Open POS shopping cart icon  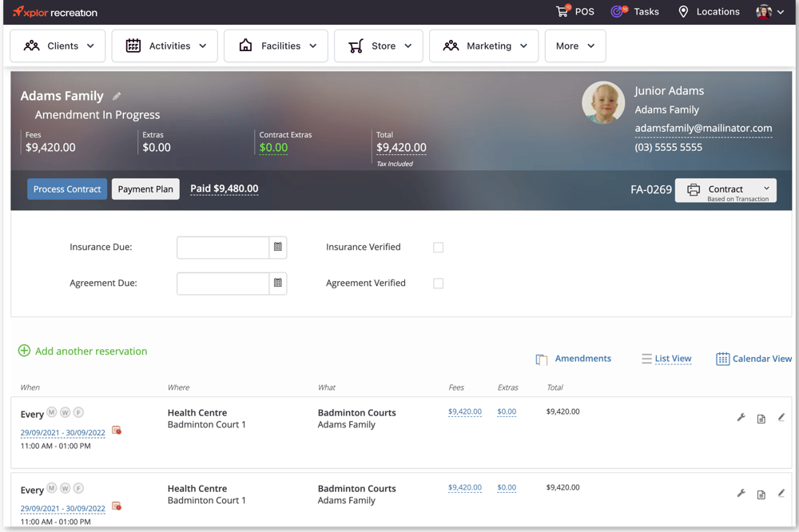562,12
